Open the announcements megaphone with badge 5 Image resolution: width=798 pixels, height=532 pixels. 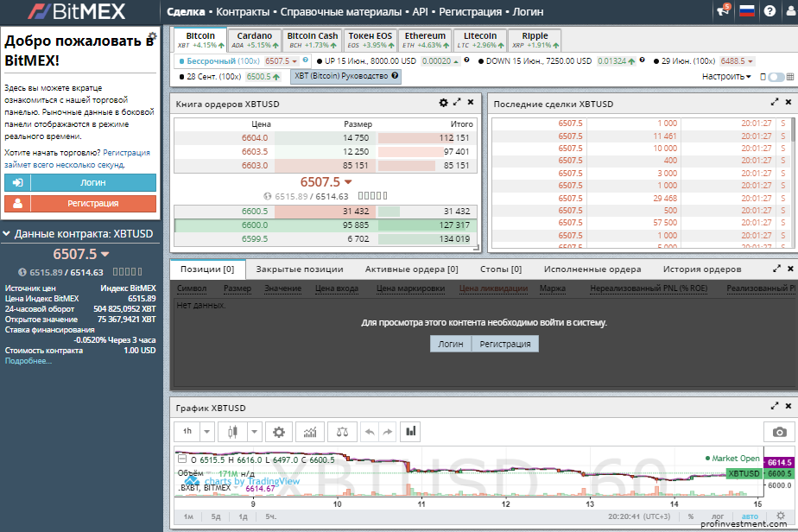click(723, 10)
